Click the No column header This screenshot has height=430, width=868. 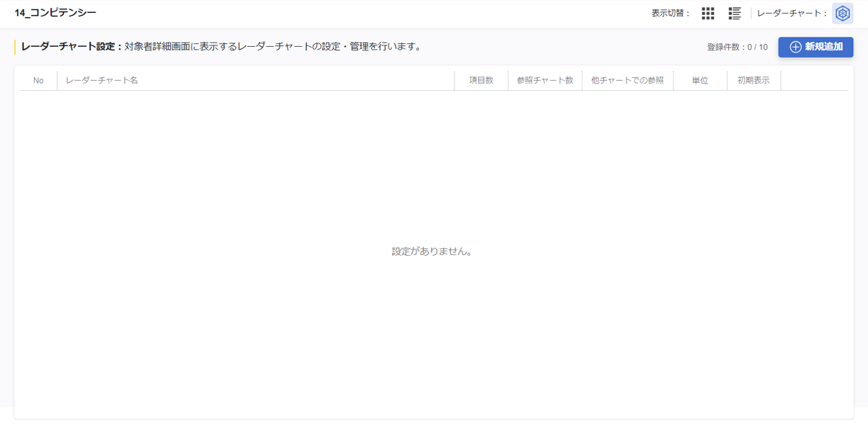[x=38, y=80]
